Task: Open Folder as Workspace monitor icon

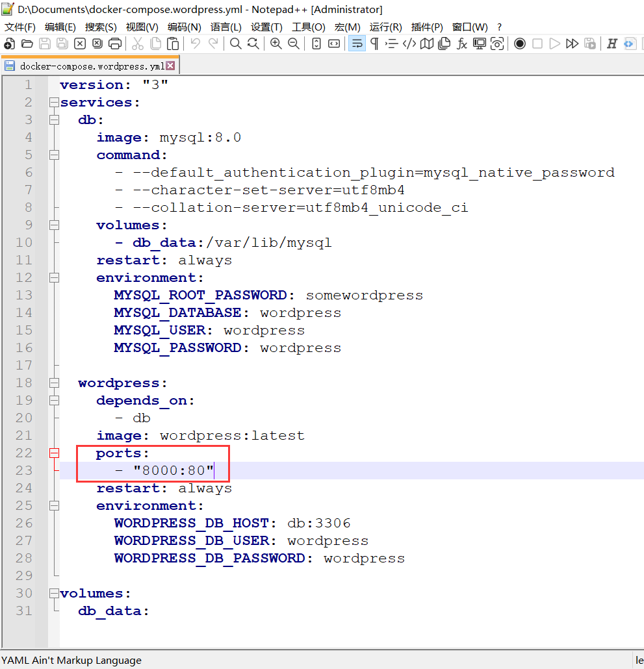Action: (480, 44)
